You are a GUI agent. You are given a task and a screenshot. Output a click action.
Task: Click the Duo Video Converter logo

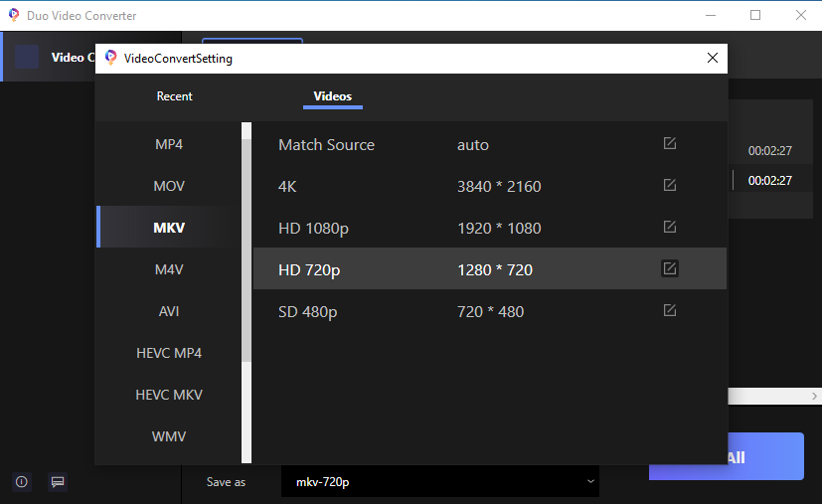tap(14, 15)
